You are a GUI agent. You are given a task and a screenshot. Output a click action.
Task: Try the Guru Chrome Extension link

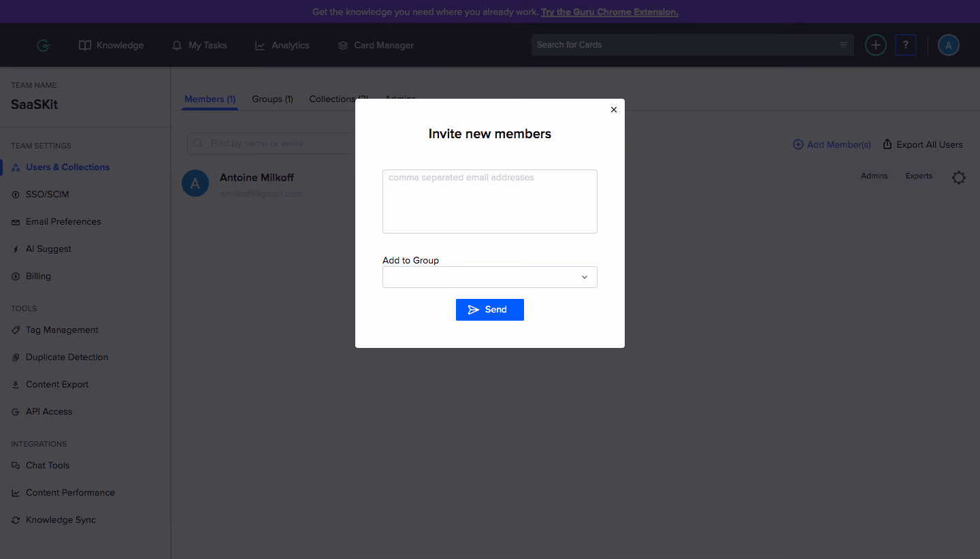[610, 12]
